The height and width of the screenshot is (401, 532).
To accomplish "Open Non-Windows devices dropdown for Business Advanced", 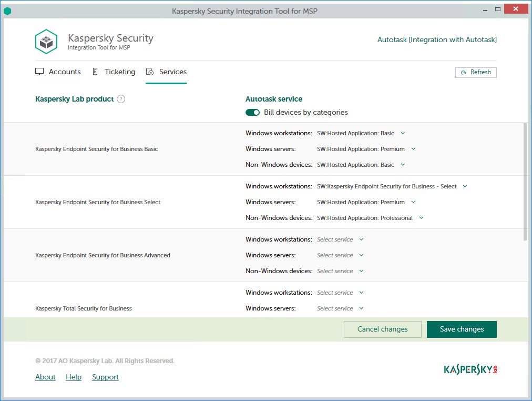I will coord(361,271).
